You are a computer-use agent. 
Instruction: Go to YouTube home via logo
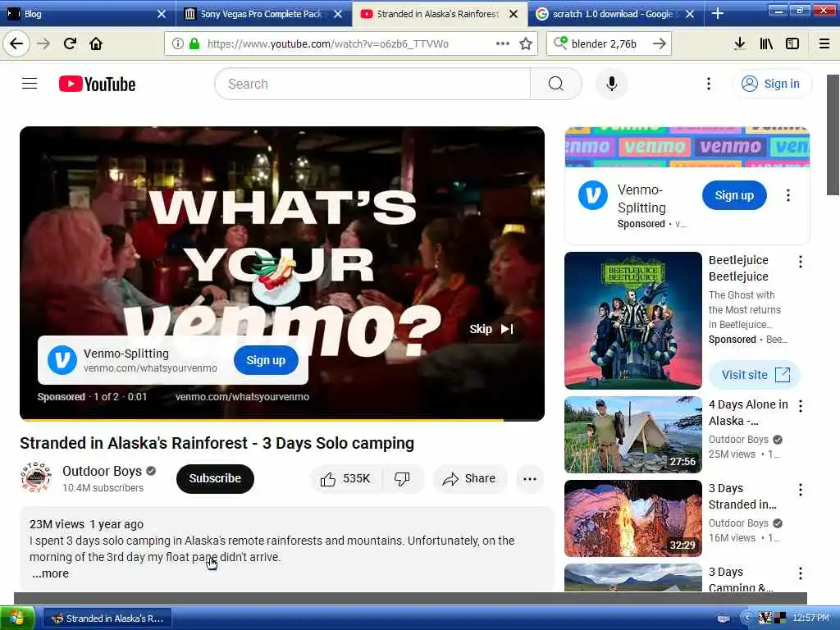97,84
